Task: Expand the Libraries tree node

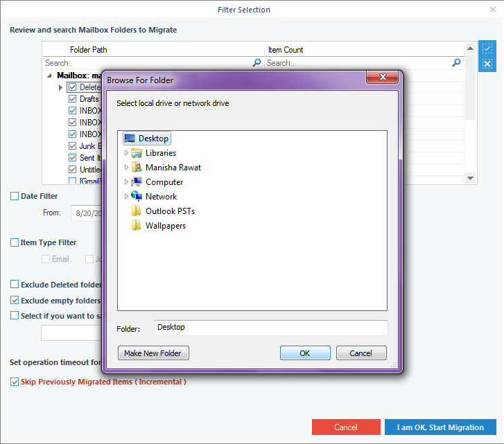Action: (126, 153)
